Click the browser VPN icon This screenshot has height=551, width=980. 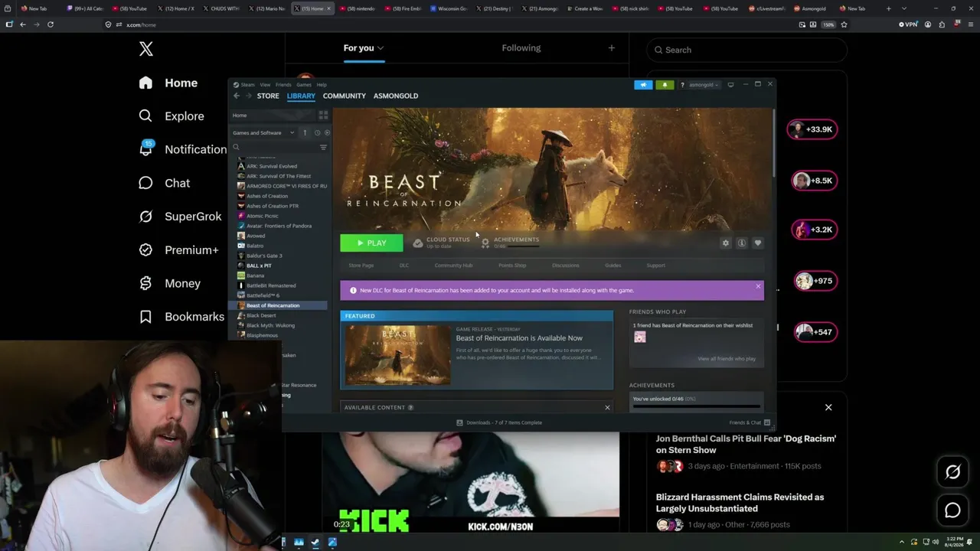(908, 24)
